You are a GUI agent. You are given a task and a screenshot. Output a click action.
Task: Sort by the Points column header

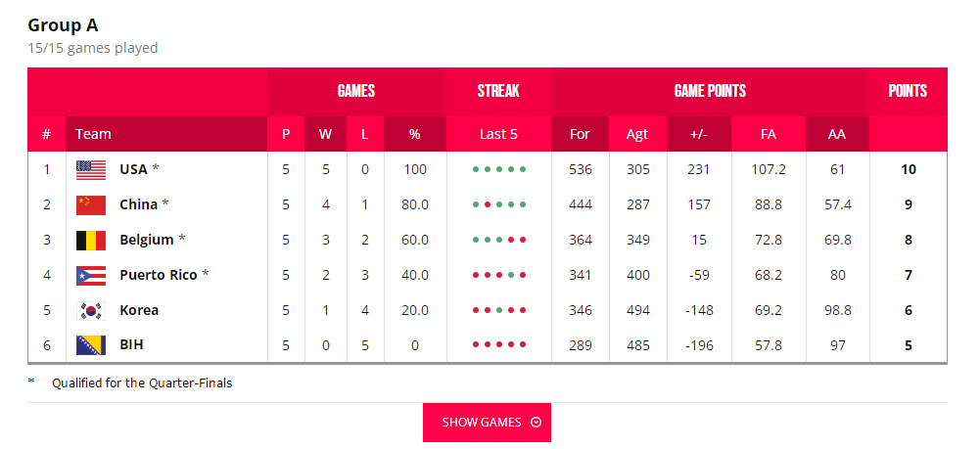pos(908,91)
